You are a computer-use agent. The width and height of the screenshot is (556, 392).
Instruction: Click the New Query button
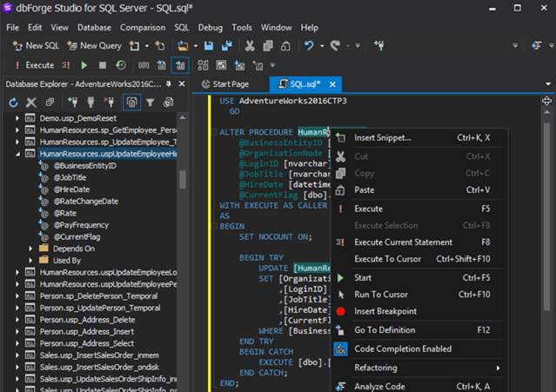pos(97,45)
